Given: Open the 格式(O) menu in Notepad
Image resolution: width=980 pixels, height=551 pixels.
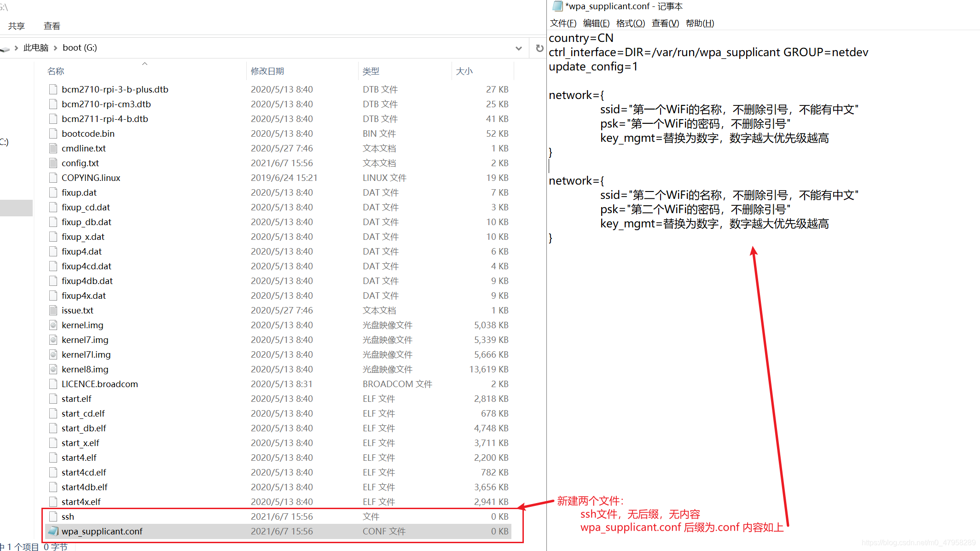Looking at the screenshot, I should pos(631,23).
